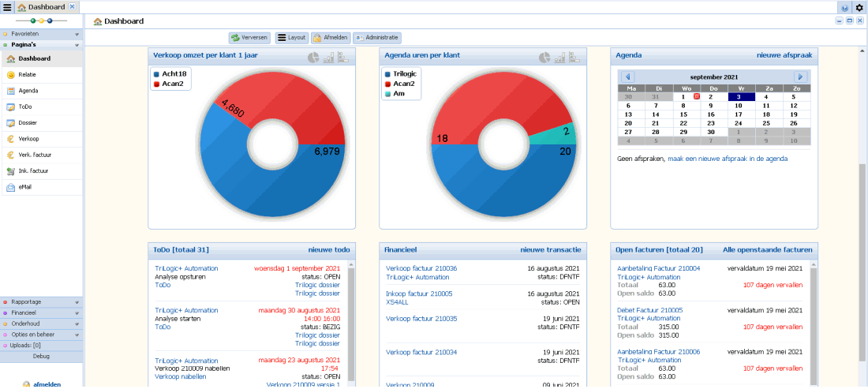The height and width of the screenshot is (389, 868).
Task: Show Agenda uren chart as vertical bars
Action: pyautogui.click(x=560, y=58)
